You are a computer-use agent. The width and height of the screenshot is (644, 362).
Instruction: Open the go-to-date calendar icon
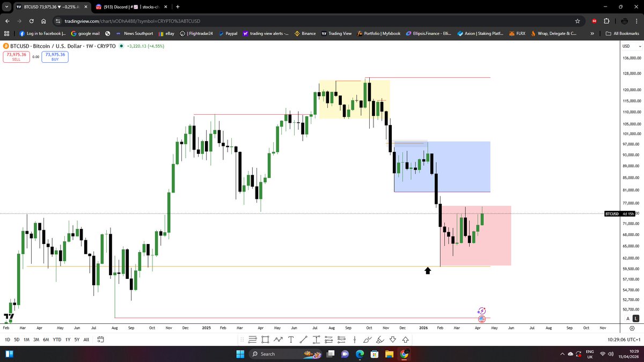click(100, 339)
